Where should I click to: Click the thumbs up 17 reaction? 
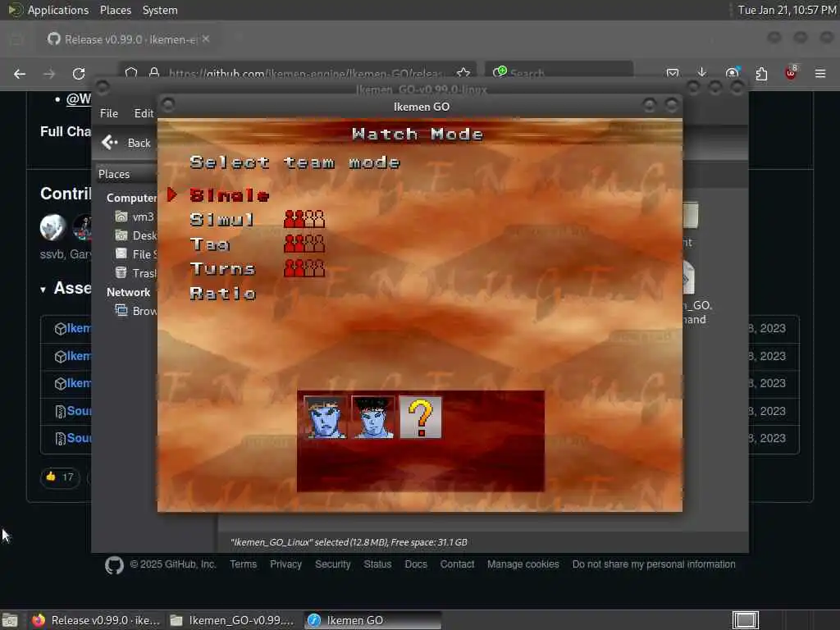click(x=60, y=477)
